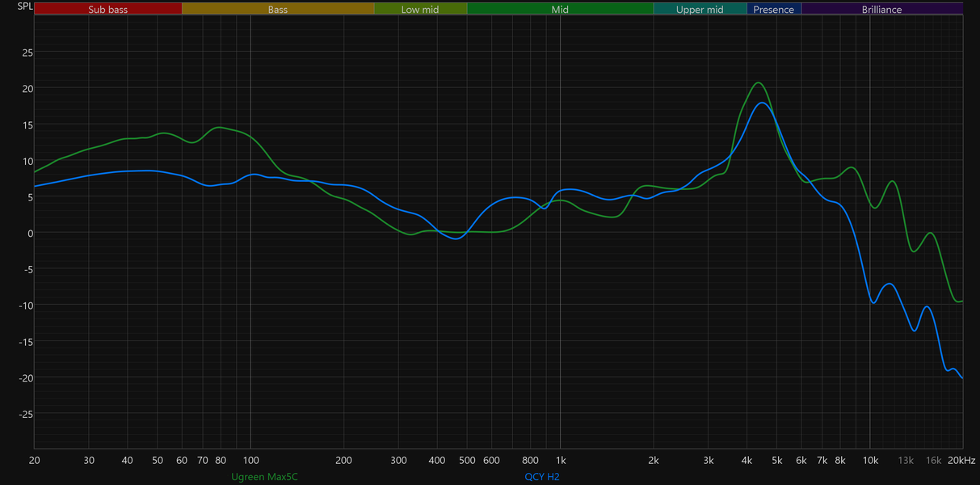The height and width of the screenshot is (485, 980).
Task: Toggle the QCY H2 legend label
Action: tap(542, 477)
